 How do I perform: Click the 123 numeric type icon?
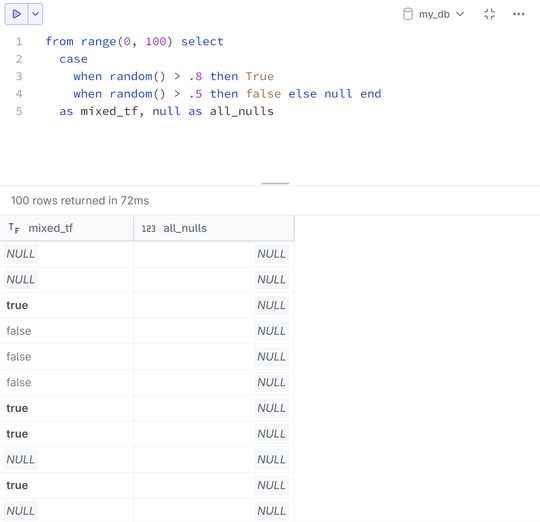coord(148,229)
